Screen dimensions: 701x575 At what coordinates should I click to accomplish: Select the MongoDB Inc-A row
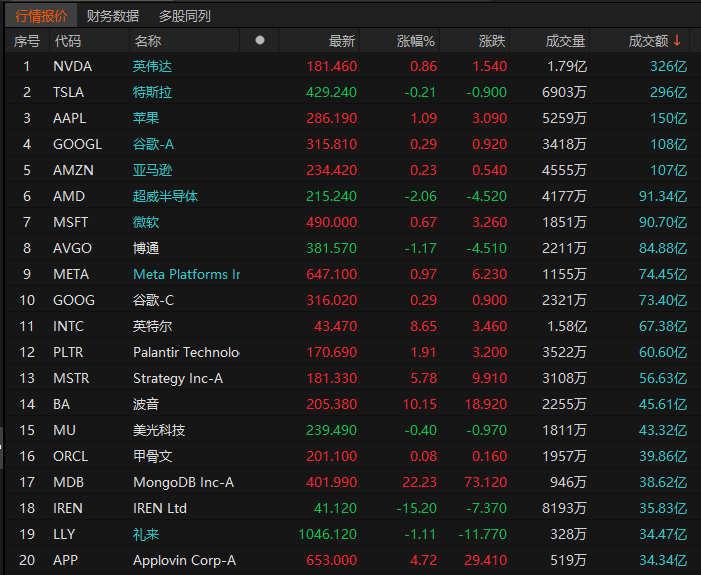point(352,482)
